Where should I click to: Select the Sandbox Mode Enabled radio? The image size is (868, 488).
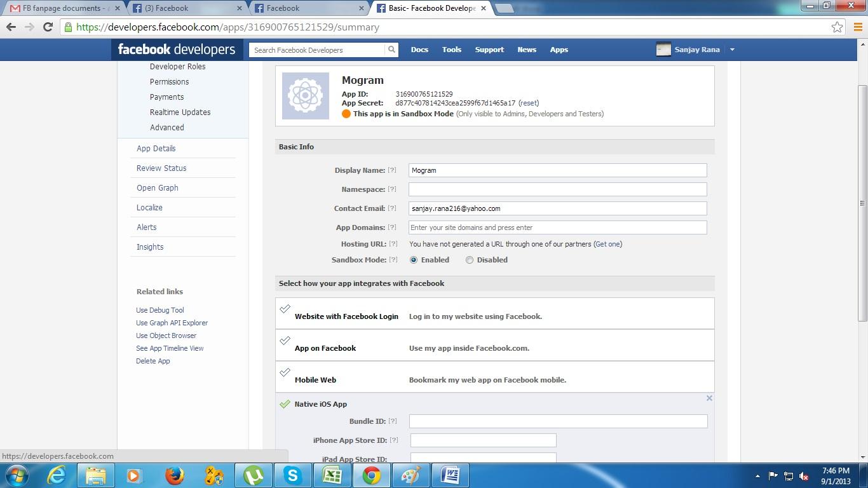click(x=414, y=260)
